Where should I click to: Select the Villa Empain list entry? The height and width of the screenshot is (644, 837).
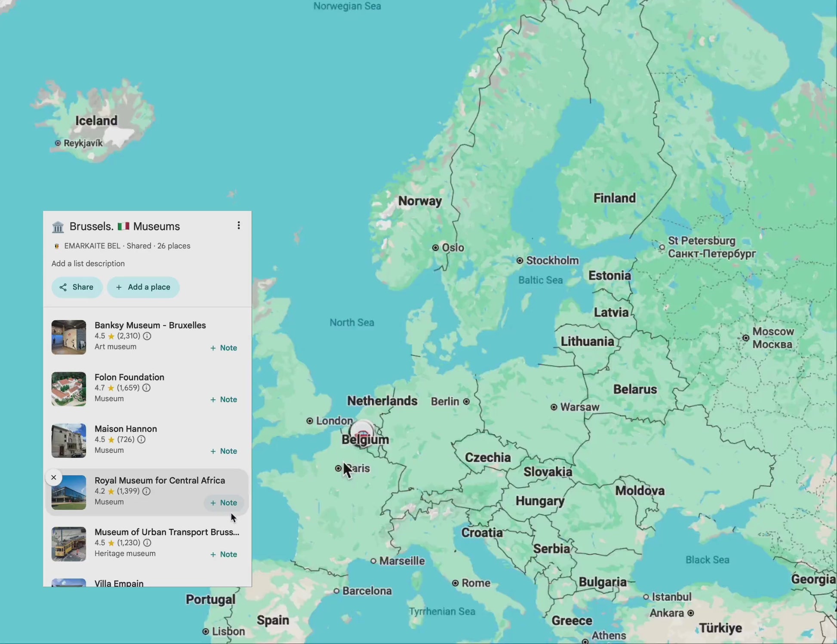[x=119, y=583]
